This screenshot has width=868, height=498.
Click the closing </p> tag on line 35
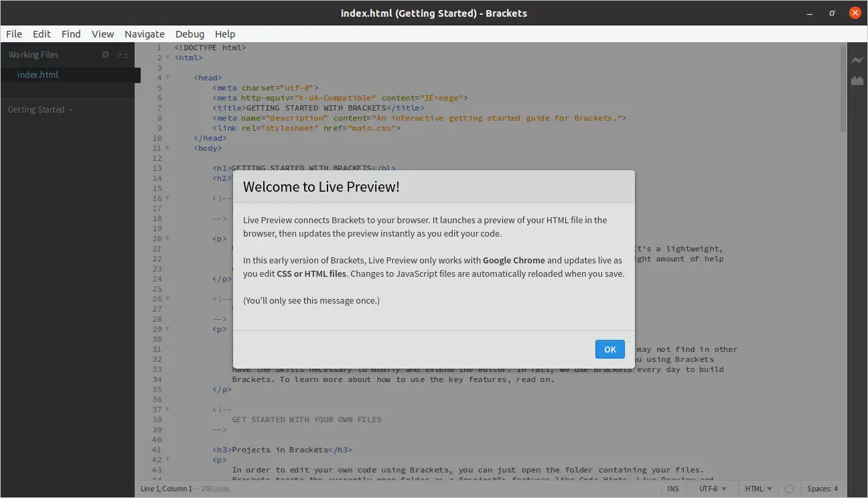[222, 389]
